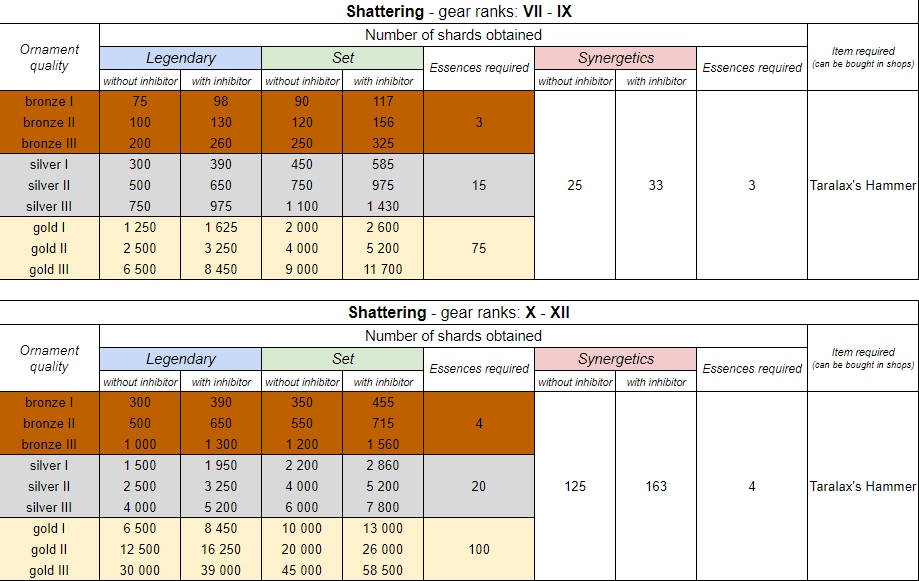The height and width of the screenshot is (581, 919).
Task: Click the Synergetics with inhibitor value 33
Action: pos(656,185)
